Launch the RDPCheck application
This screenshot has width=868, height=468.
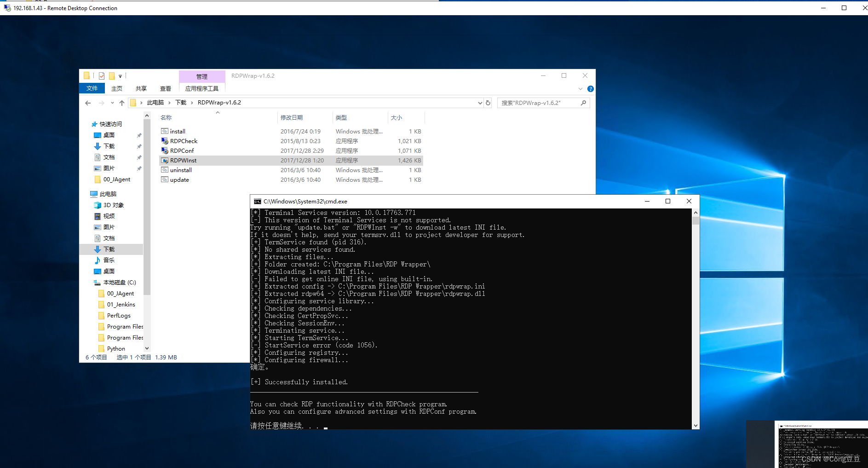point(184,141)
